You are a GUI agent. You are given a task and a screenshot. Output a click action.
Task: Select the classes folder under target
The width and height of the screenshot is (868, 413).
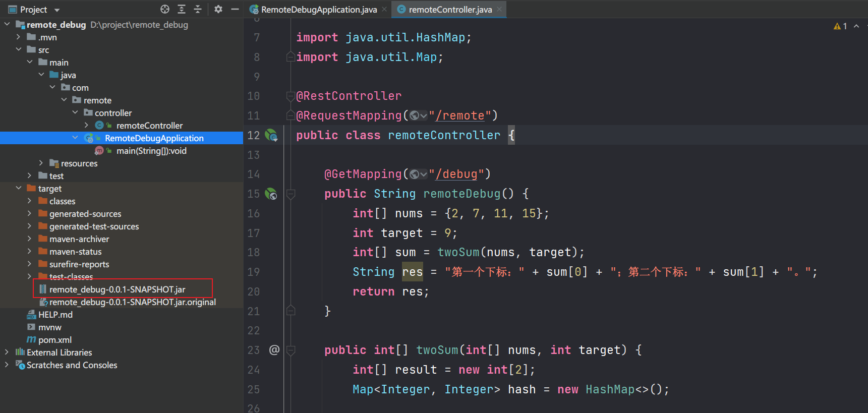pyautogui.click(x=63, y=201)
